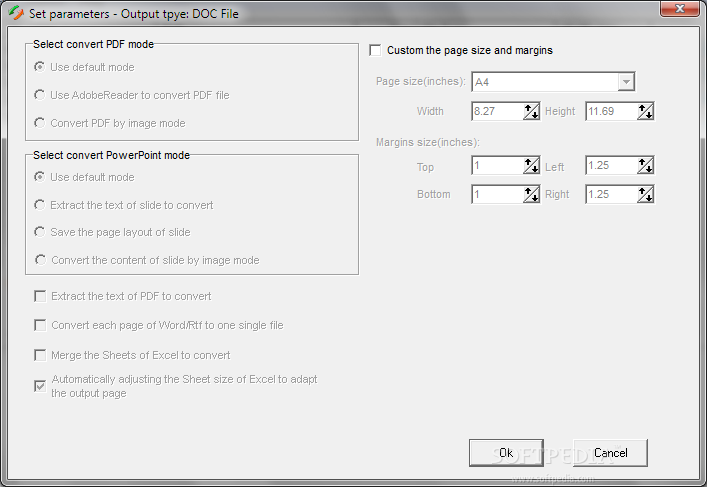Click the Left margin field 1.25

coord(611,165)
